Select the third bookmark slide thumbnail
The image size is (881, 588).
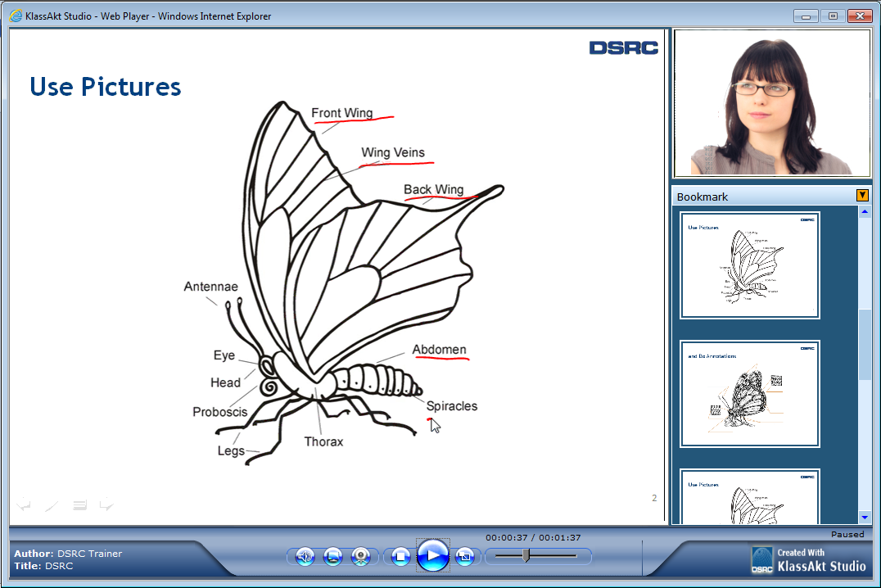tap(749, 497)
